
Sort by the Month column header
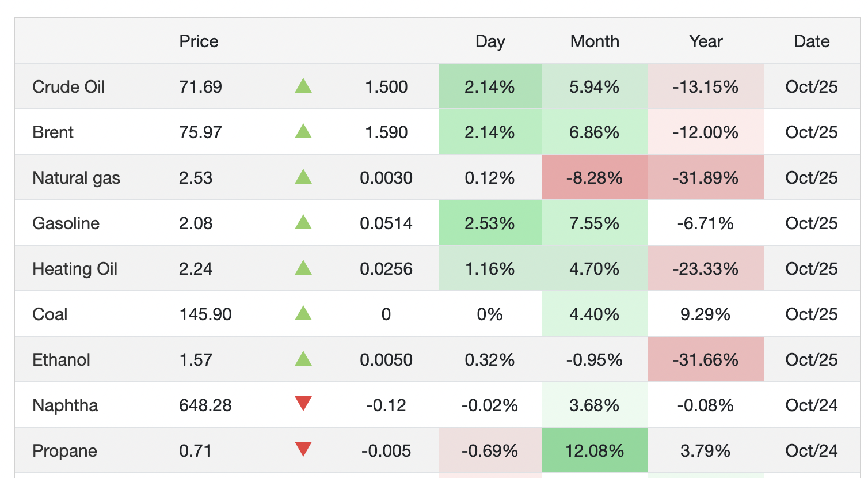coord(595,41)
